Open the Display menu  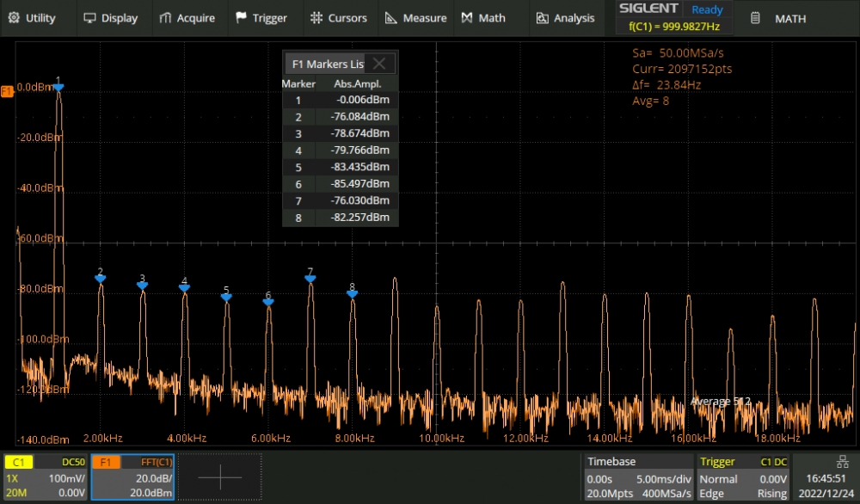coord(110,18)
